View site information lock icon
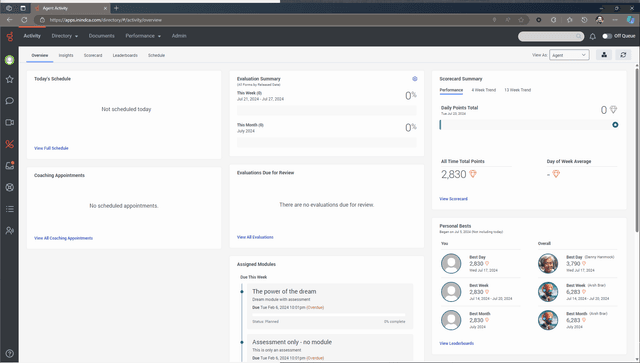This screenshot has width=640, height=363. 42,20
